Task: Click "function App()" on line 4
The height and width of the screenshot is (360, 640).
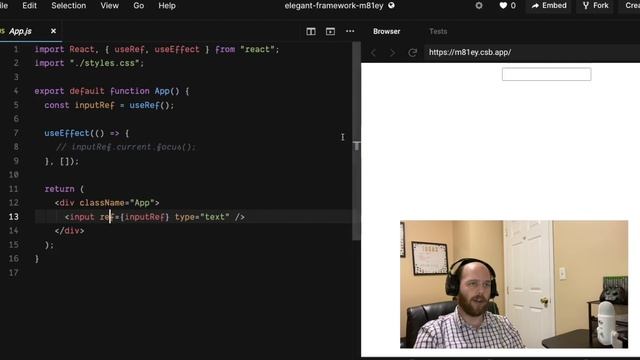Action: [144, 91]
